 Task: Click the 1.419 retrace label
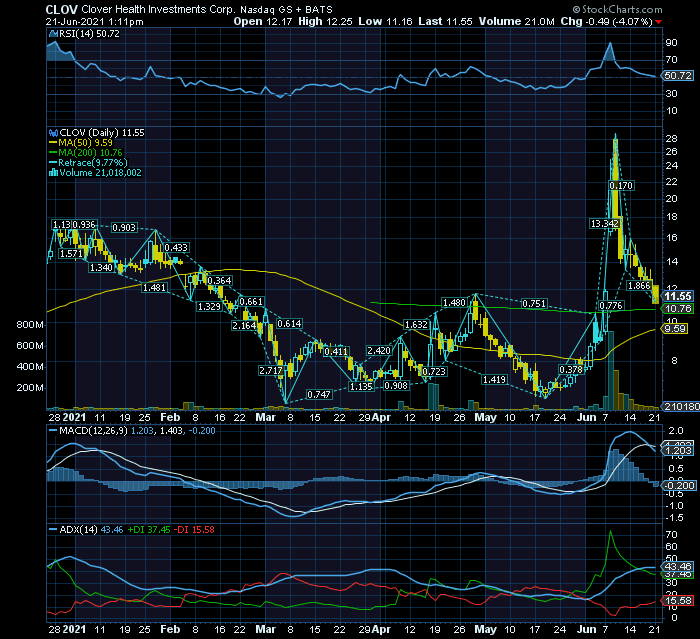(x=494, y=380)
